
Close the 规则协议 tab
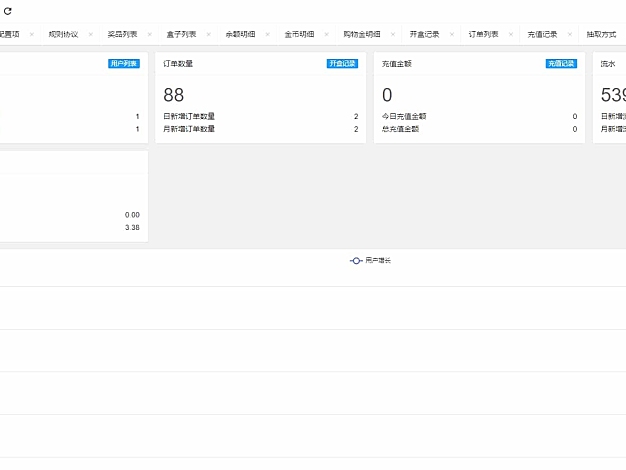90,34
